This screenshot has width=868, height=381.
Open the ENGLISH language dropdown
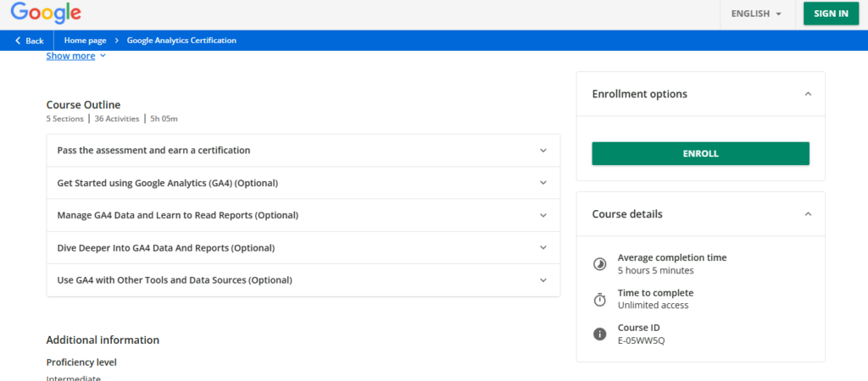(756, 14)
